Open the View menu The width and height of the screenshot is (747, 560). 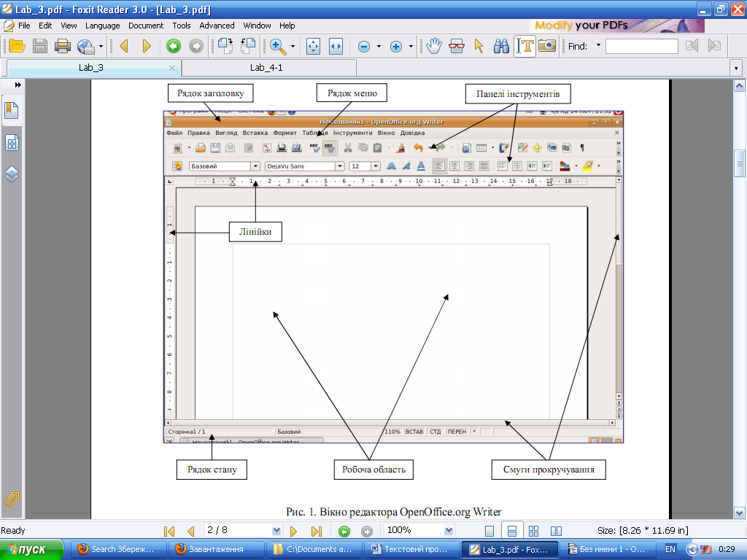[x=69, y=26]
